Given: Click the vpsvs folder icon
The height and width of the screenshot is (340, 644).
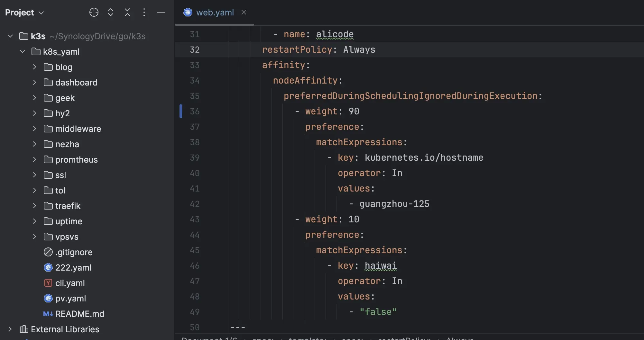Looking at the screenshot, I should click(48, 237).
